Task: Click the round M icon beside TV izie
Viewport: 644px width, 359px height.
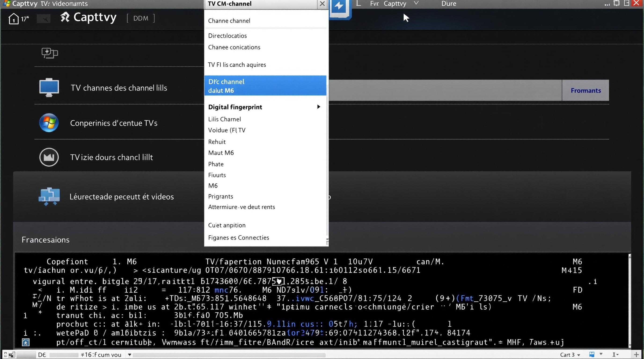Action: (49, 157)
